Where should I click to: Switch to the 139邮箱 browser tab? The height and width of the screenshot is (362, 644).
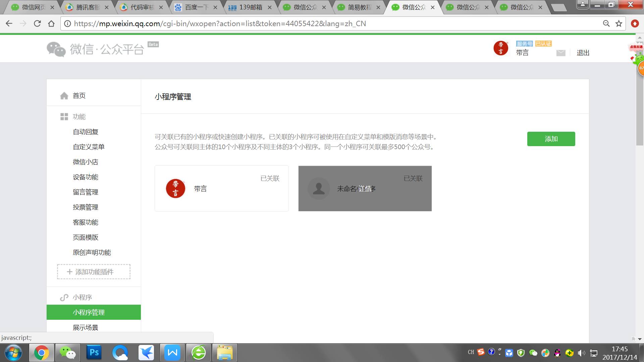coord(250,7)
